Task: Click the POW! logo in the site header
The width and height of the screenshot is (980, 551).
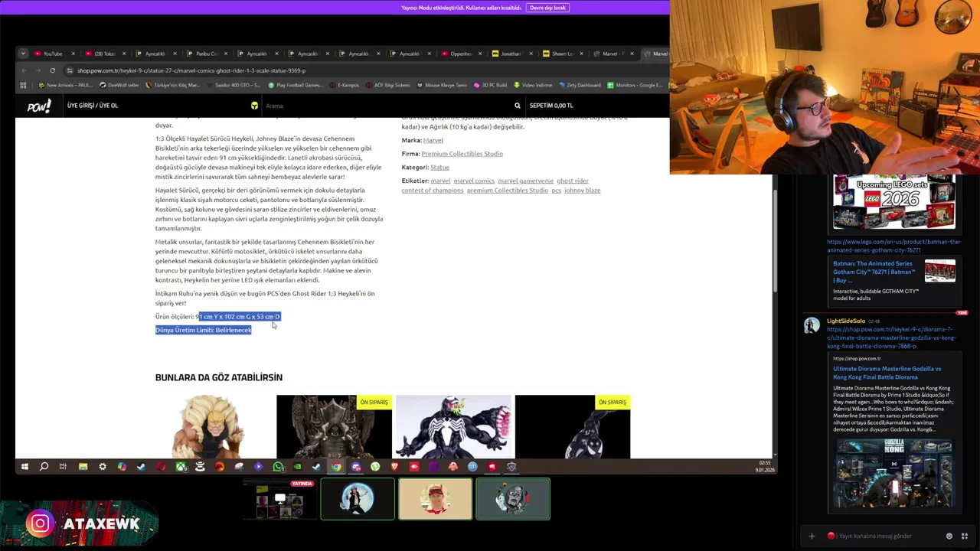Action: click(x=39, y=106)
